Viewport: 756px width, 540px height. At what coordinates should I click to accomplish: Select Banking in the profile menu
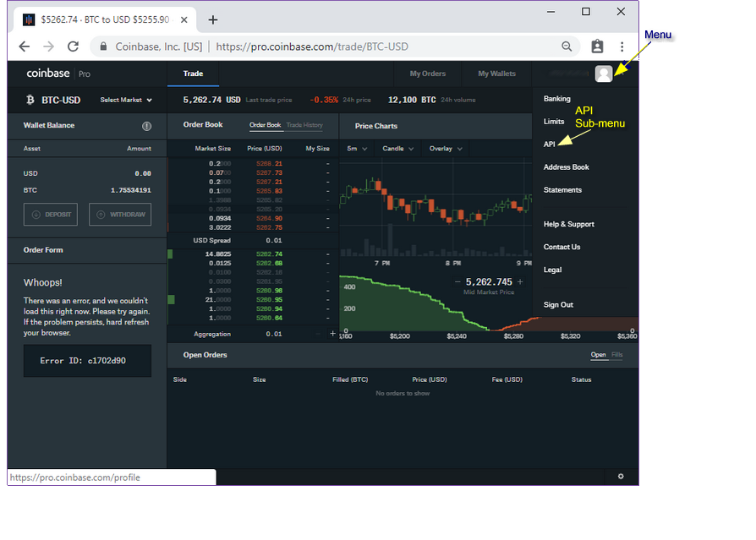point(557,98)
